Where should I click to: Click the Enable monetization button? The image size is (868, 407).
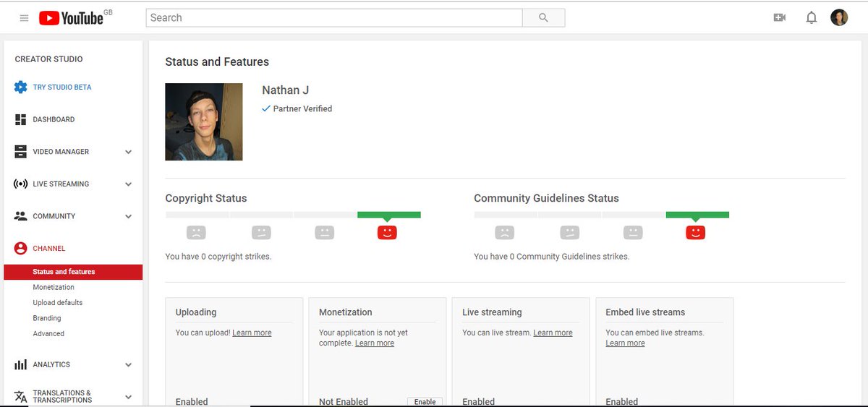coord(425,401)
